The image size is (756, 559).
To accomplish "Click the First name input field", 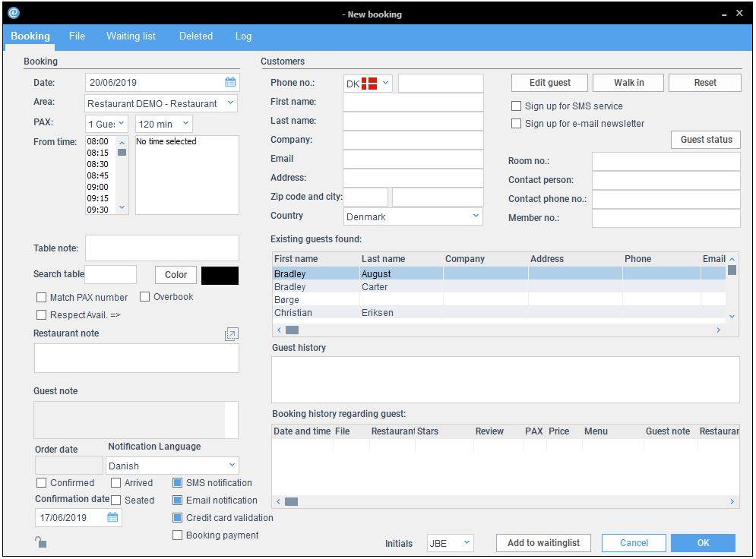I will tap(413, 103).
